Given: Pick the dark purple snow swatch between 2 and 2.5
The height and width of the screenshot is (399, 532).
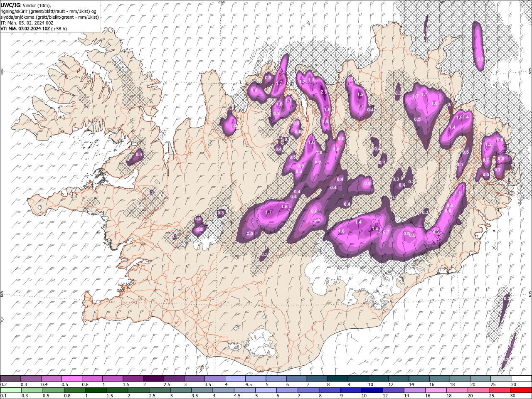Looking at the screenshot, I should (153, 379).
